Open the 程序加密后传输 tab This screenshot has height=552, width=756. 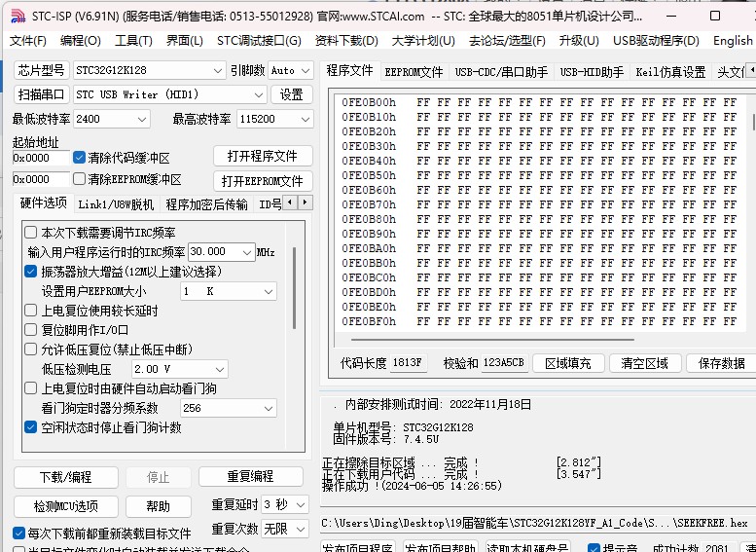[x=206, y=204]
